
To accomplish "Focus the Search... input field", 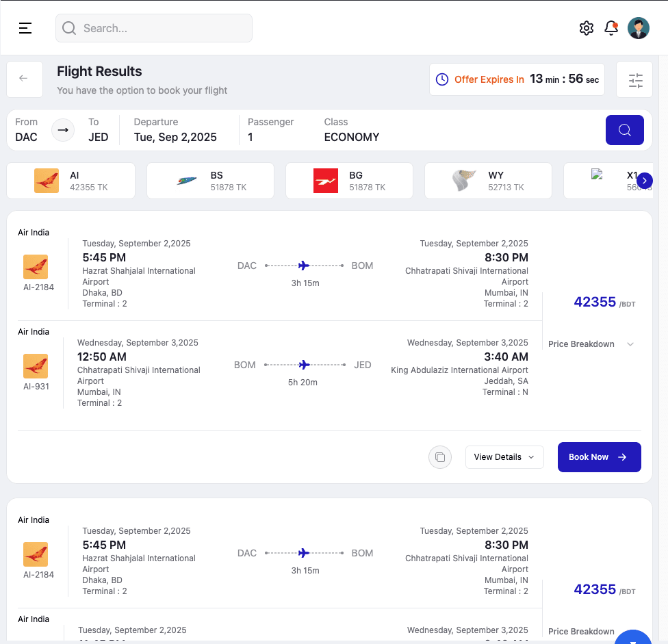I will 154,28.
